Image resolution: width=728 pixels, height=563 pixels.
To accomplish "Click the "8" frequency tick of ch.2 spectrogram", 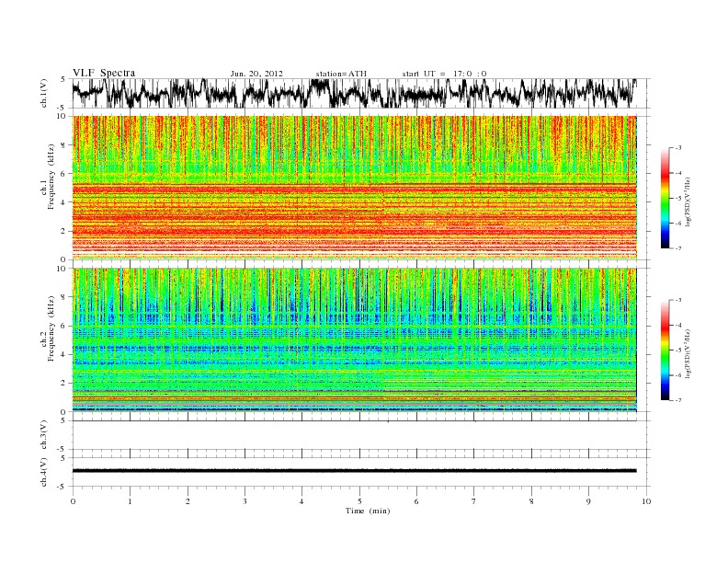I will (63, 297).
